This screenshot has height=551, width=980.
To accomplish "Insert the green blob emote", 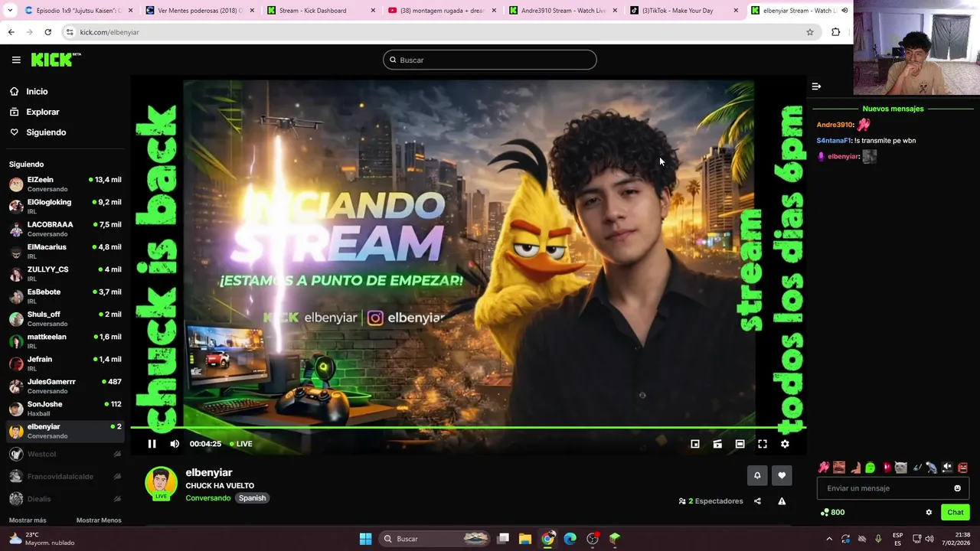I will coord(870,468).
